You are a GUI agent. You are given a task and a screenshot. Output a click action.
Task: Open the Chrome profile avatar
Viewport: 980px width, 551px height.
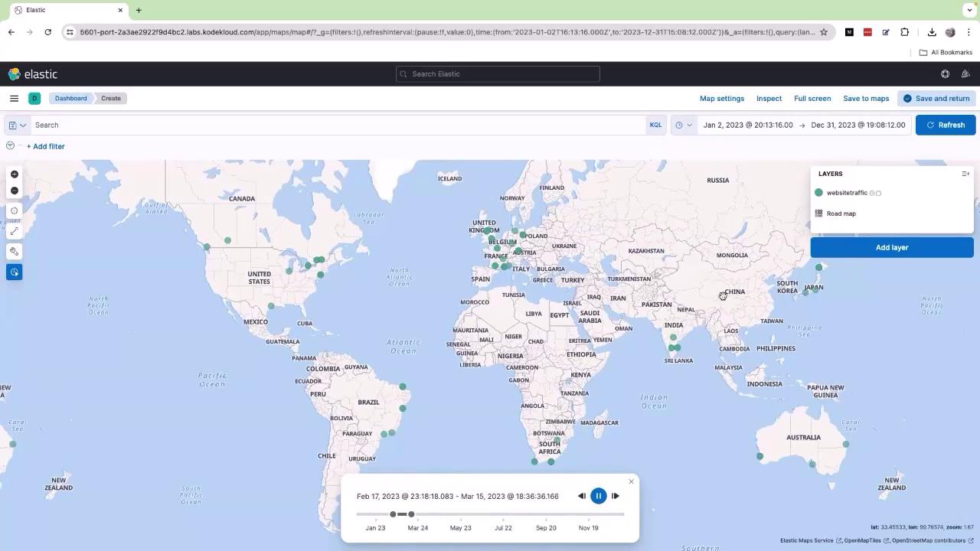pos(950,32)
